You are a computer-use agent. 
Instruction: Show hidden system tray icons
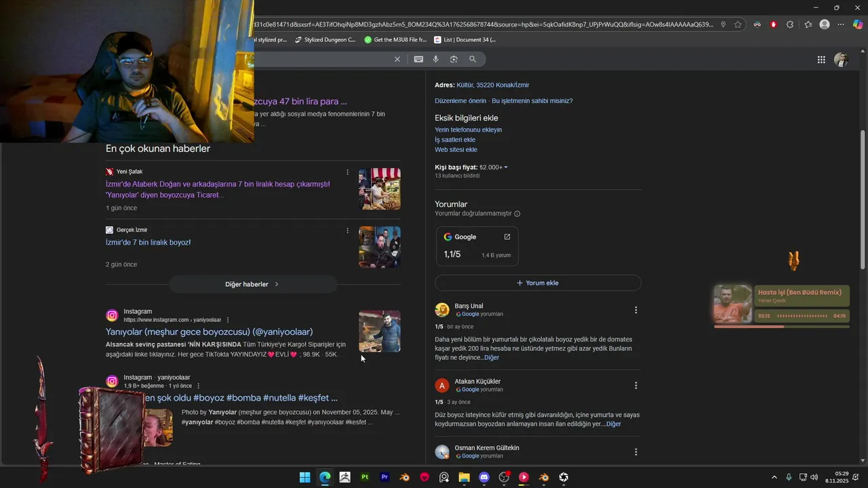pyautogui.click(x=774, y=477)
